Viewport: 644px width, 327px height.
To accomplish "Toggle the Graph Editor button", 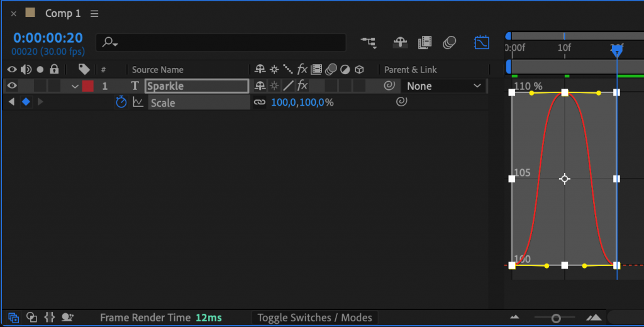I will (481, 43).
